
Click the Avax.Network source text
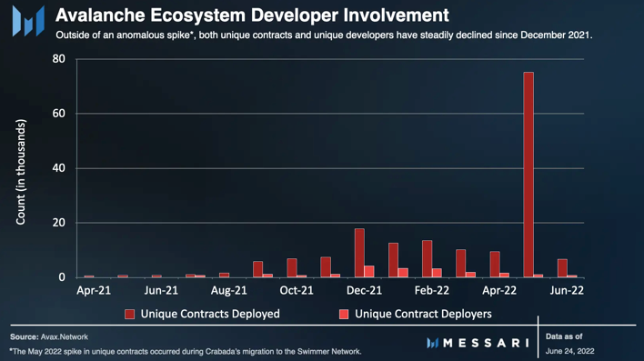click(64, 336)
